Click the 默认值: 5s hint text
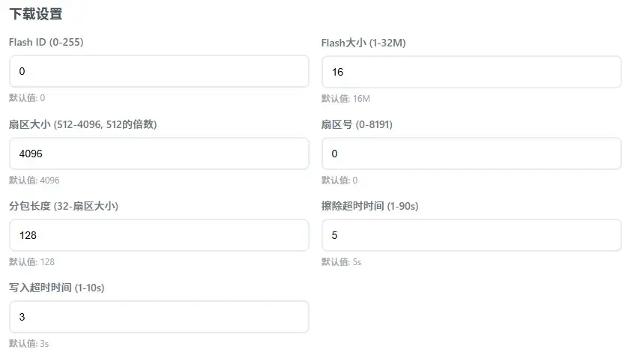Image resolution: width=634 pixels, height=364 pixels. (x=342, y=262)
